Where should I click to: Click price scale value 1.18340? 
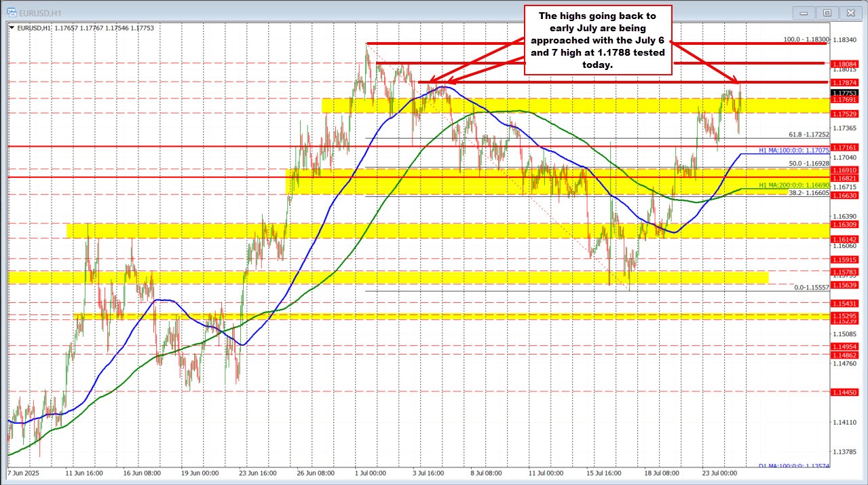pyautogui.click(x=845, y=40)
